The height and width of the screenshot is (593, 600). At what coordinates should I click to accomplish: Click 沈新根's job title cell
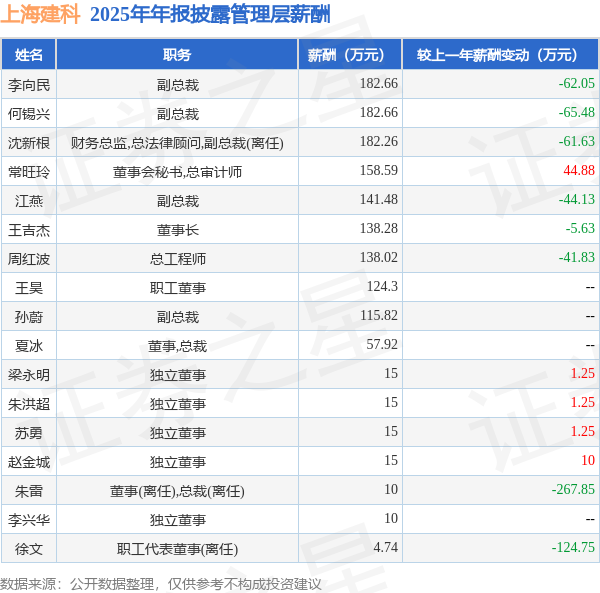177,143
